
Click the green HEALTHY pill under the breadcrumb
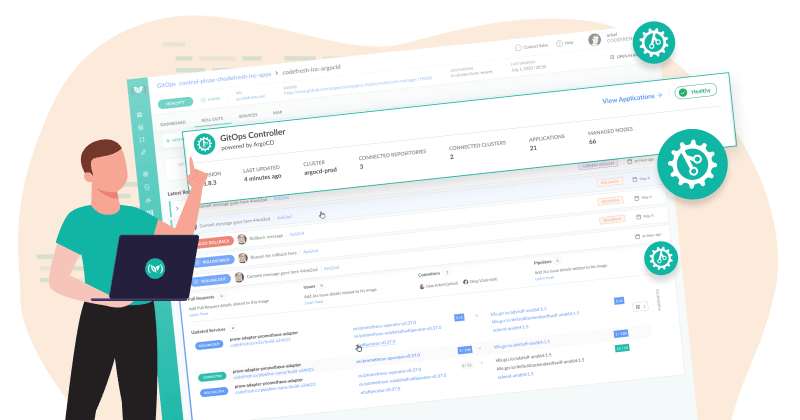click(x=176, y=103)
